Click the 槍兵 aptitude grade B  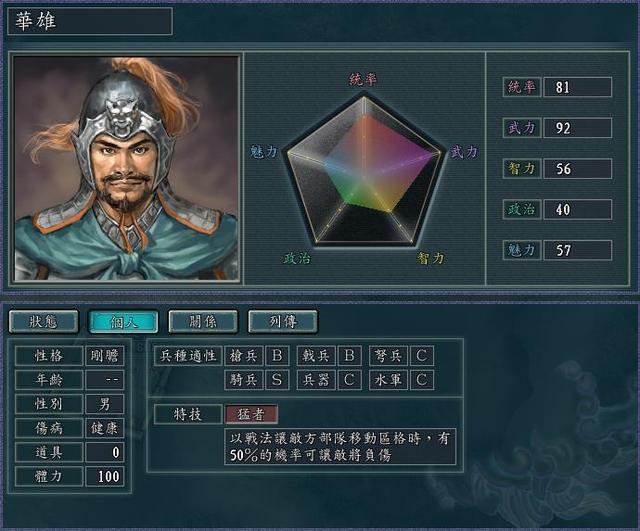[x=277, y=355]
